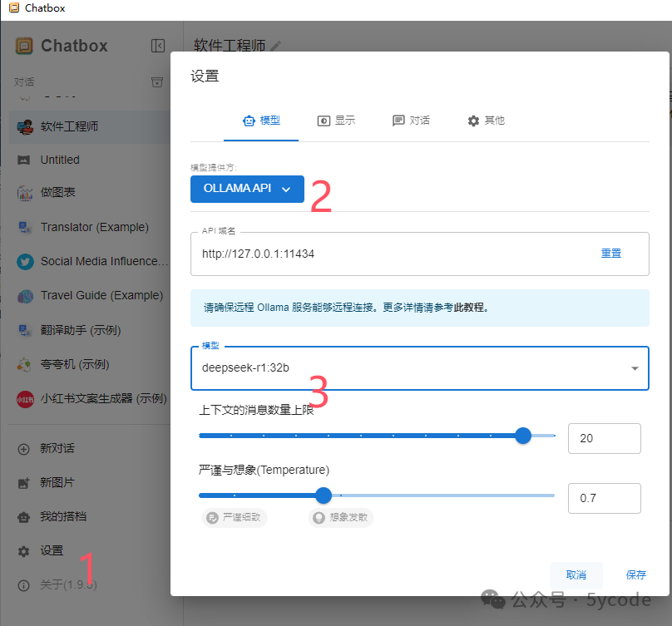Screen dimensions: 672x626
Task: Open Translator (Example) conversation
Action: [89, 227]
